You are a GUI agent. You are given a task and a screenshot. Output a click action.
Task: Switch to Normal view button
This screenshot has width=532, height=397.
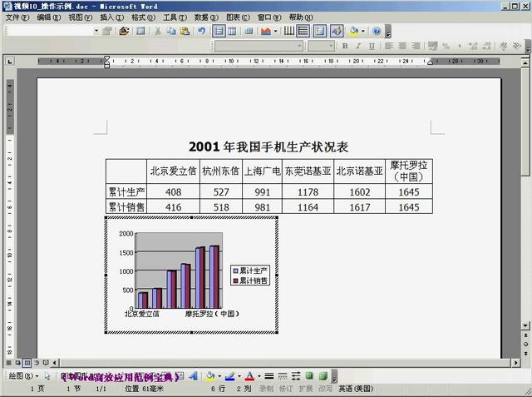(9, 363)
